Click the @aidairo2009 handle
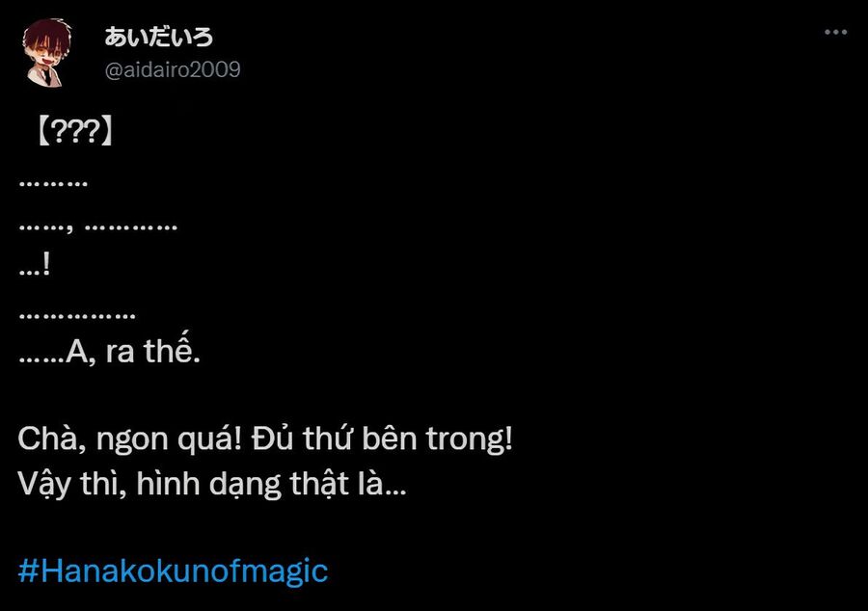 click(x=173, y=70)
